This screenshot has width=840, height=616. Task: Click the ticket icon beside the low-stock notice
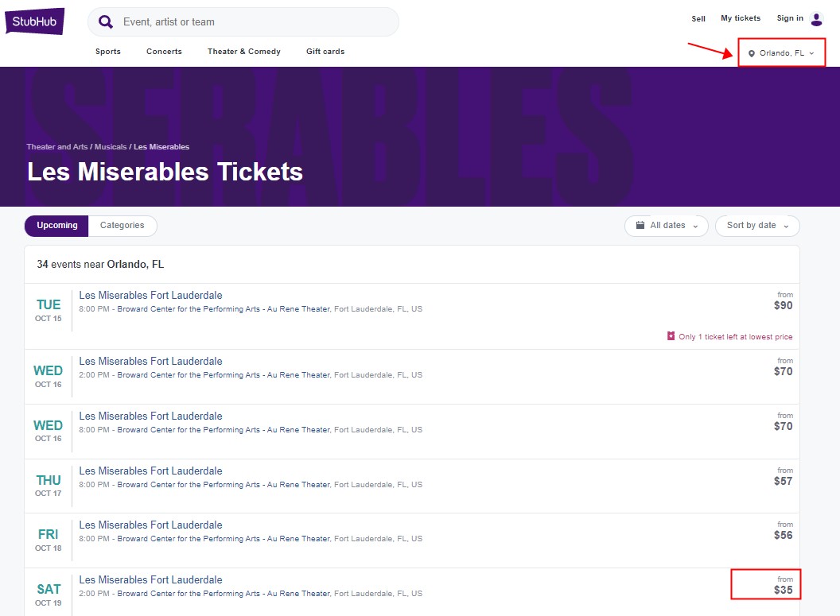(671, 336)
